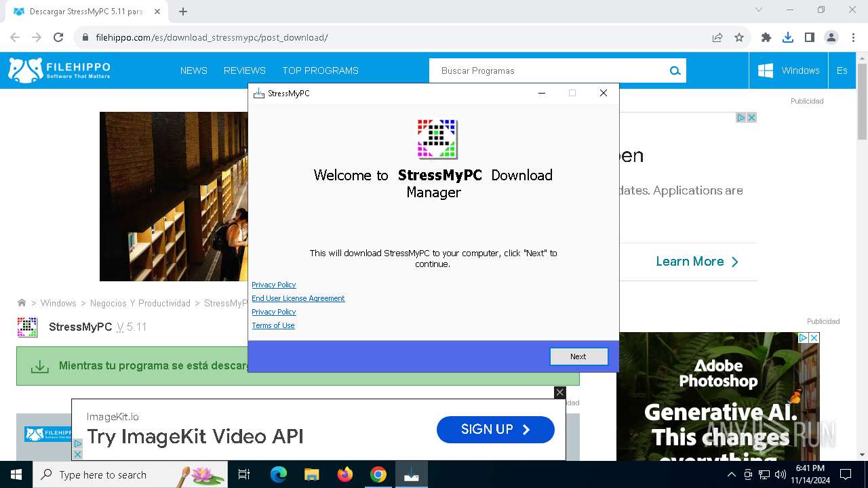This screenshot has height=488, width=868.
Task: Click the library photo ad image
Action: click(174, 197)
